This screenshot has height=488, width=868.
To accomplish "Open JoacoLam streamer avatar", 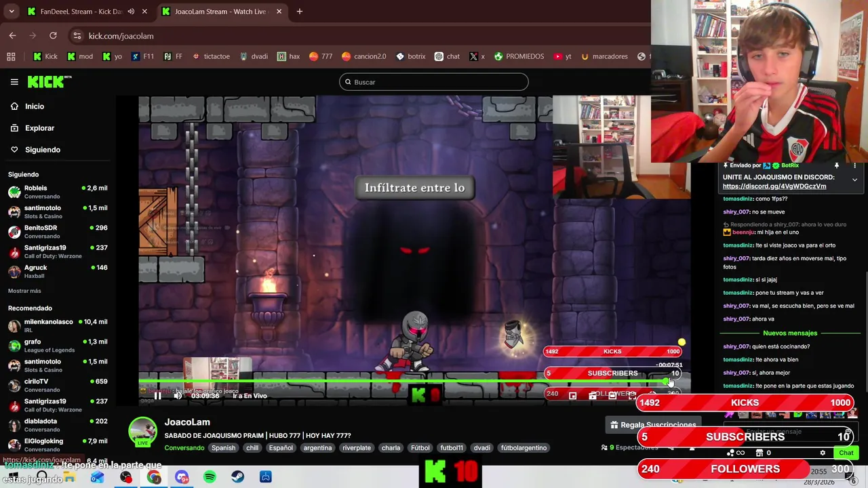I will 142,432.
